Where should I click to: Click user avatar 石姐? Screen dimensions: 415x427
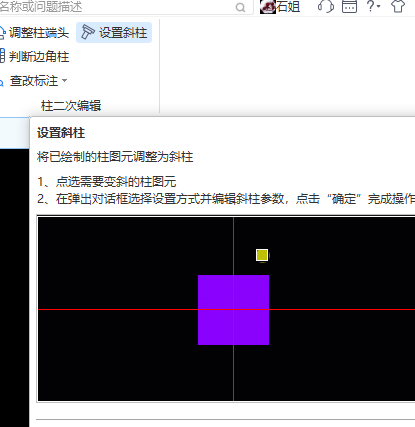tap(268, 7)
